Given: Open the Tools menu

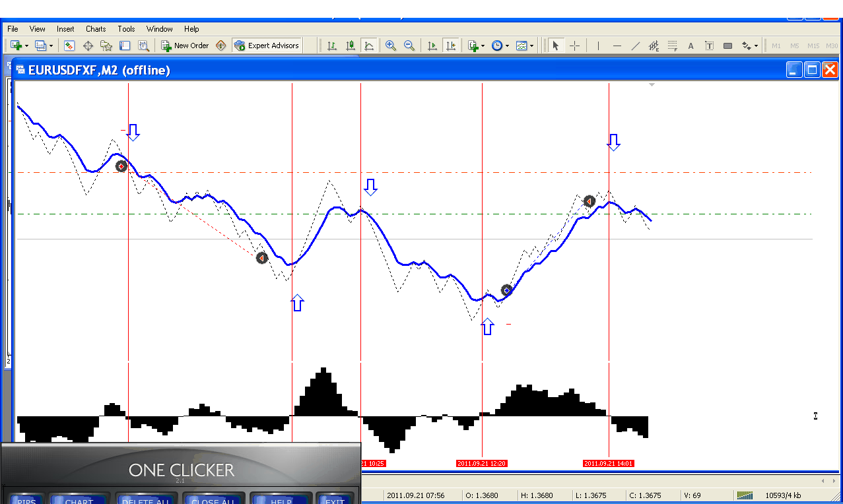Looking at the screenshot, I should [x=126, y=29].
